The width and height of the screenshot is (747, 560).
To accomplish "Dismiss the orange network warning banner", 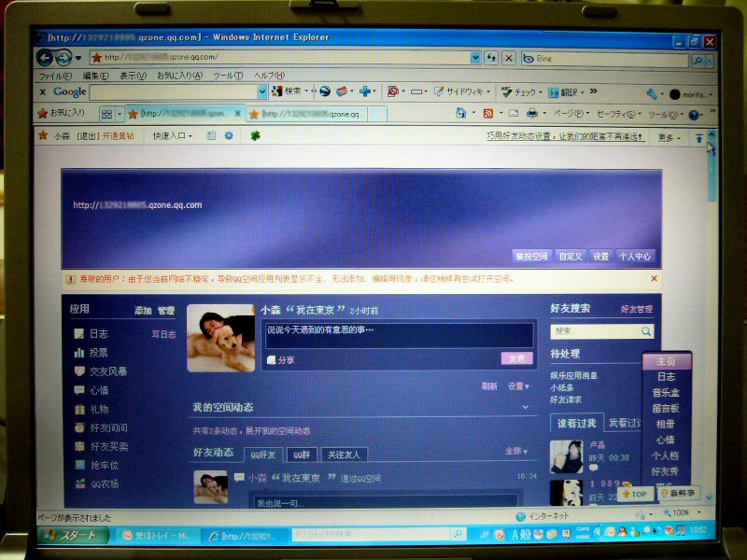I will pos(655,278).
